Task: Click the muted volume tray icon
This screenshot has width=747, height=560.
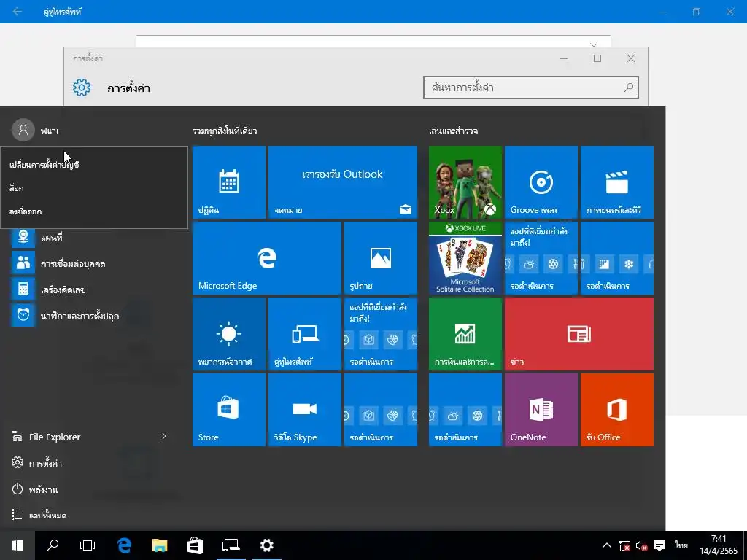Action: tap(641, 545)
